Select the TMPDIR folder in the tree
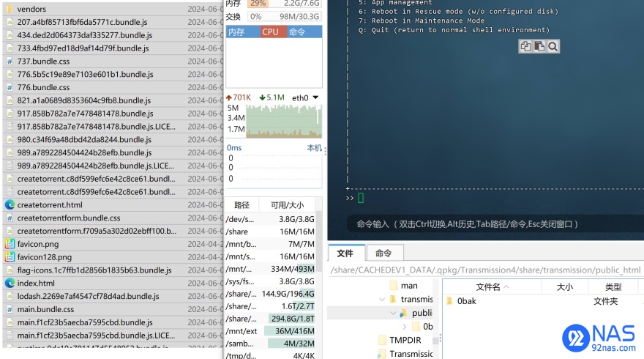644x359 pixels. [x=405, y=340]
